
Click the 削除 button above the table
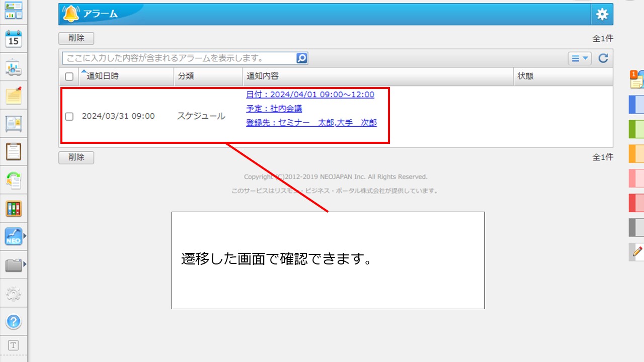tap(76, 38)
